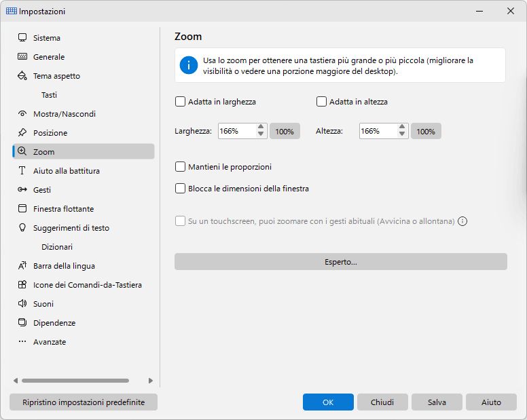This screenshot has width=527, height=420.
Task: Click sidebar scrollbar left arrow
Action: [x=16, y=381]
